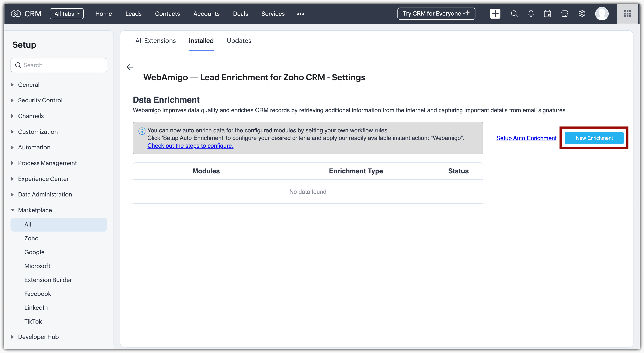Click the New Enrichment button

point(594,138)
